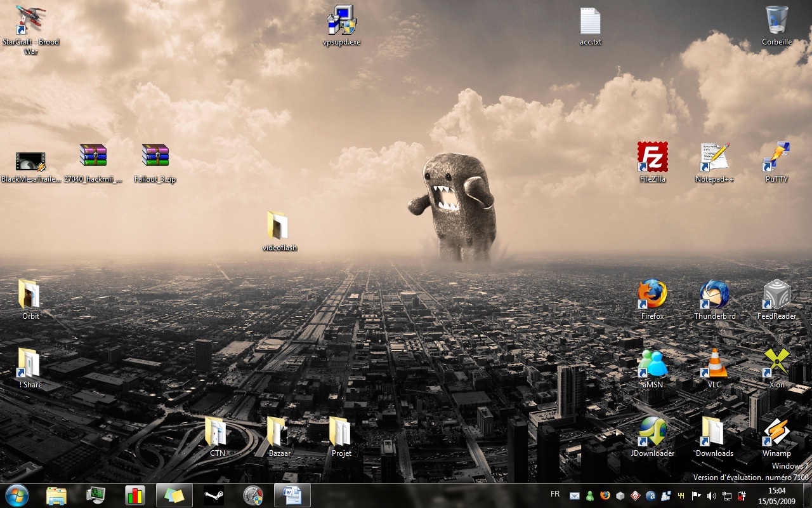812x508 pixels.
Task: Launch the FeedReader shortcut
Action: (776, 300)
